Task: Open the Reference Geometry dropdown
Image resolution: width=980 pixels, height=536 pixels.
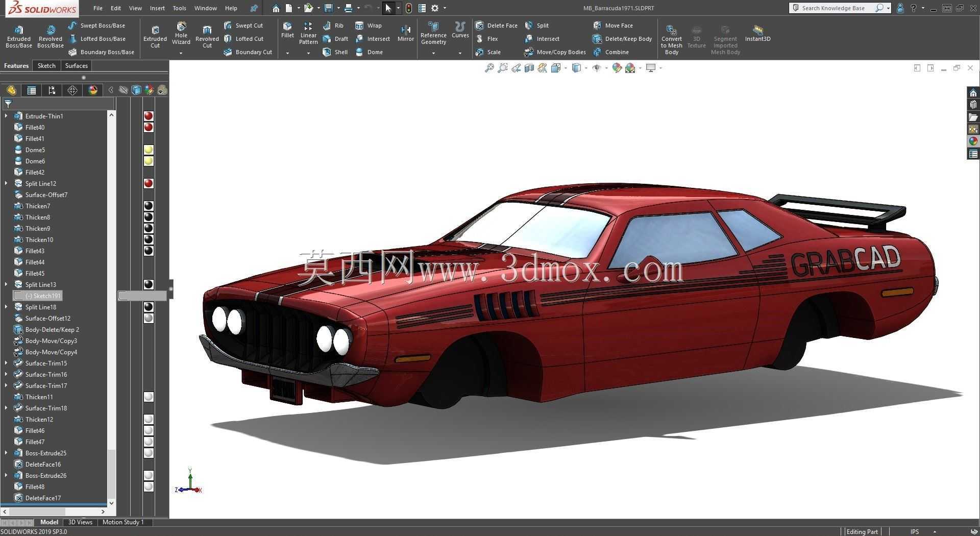Action: 433,53
